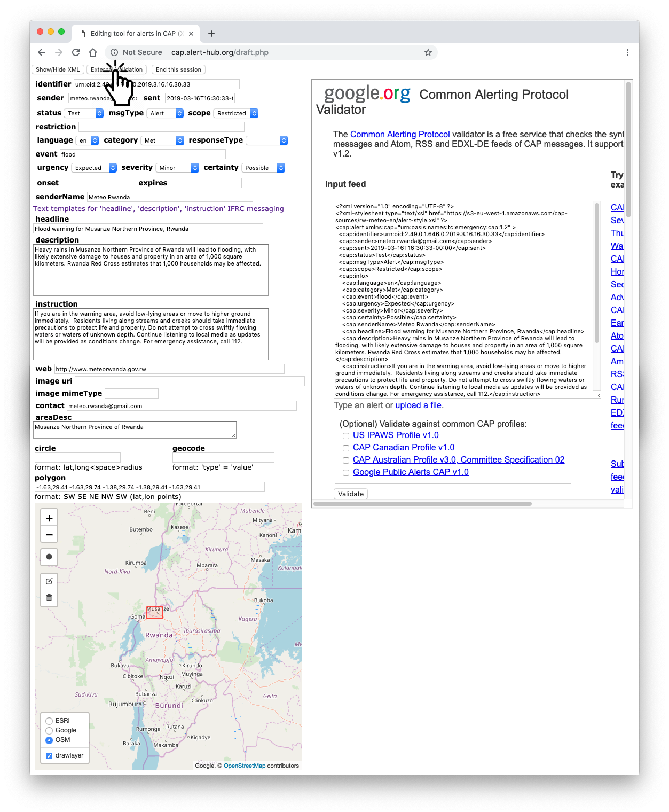Select the Google basemap option
Image resolution: width=669 pixels, height=812 pixels.
click(x=49, y=731)
